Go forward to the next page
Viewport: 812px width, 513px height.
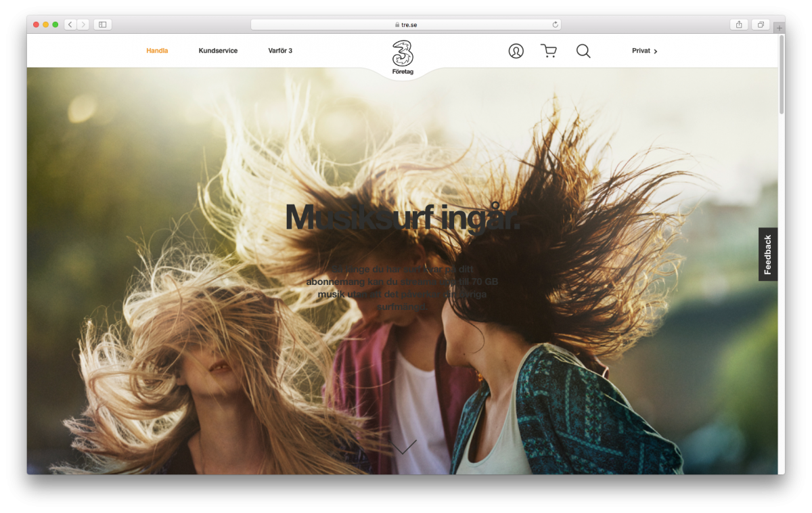83,24
